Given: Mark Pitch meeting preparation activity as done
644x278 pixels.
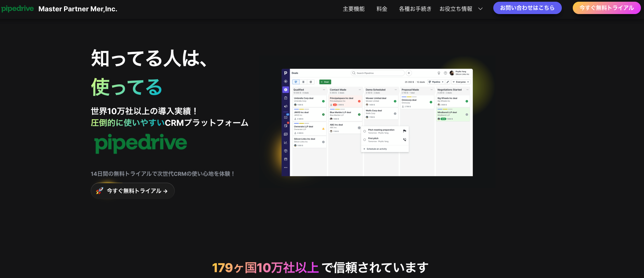Looking at the screenshot, I should [x=364, y=131].
